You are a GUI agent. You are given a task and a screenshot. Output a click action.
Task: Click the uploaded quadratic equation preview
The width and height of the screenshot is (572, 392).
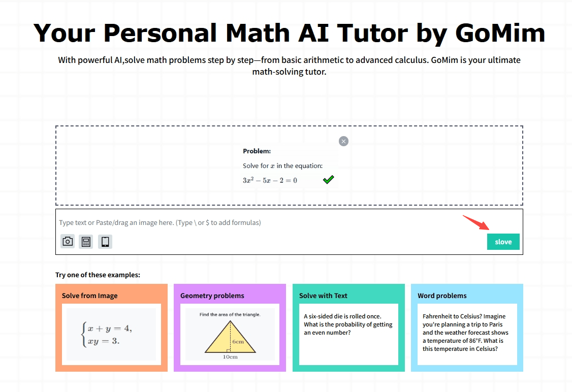click(x=289, y=166)
